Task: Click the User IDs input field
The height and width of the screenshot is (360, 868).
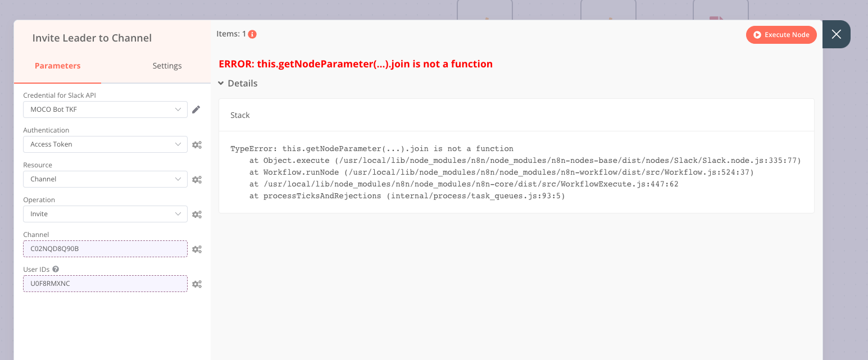Action: [105, 284]
